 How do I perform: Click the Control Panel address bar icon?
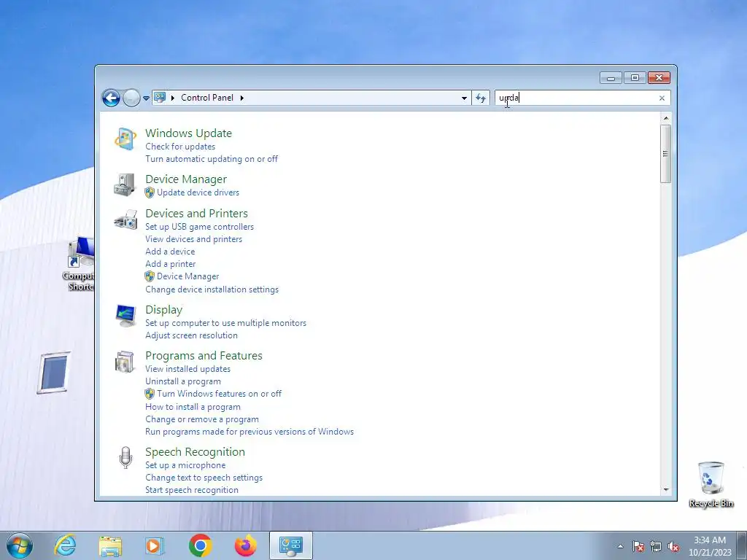160,98
